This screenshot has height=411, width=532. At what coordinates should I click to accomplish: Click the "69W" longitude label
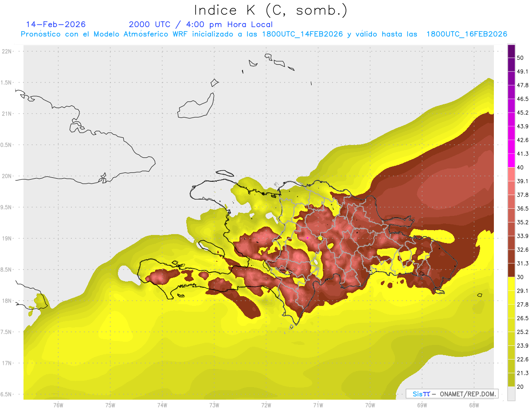pyautogui.click(x=422, y=405)
